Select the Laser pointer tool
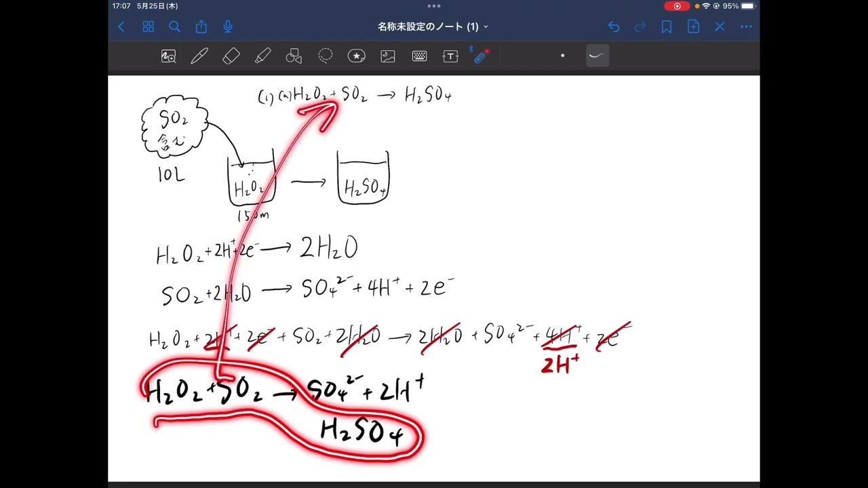The height and width of the screenshot is (488, 868). (x=481, y=56)
